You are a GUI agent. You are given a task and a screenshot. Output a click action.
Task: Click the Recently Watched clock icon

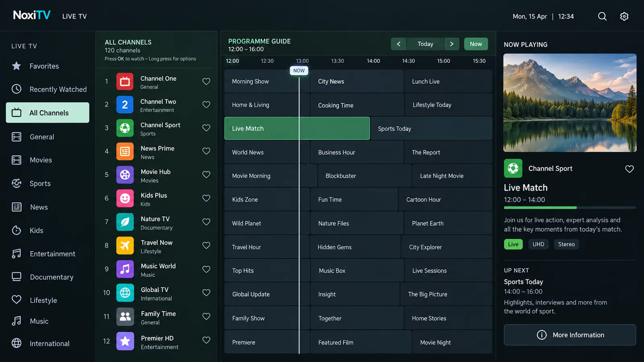[17, 89]
